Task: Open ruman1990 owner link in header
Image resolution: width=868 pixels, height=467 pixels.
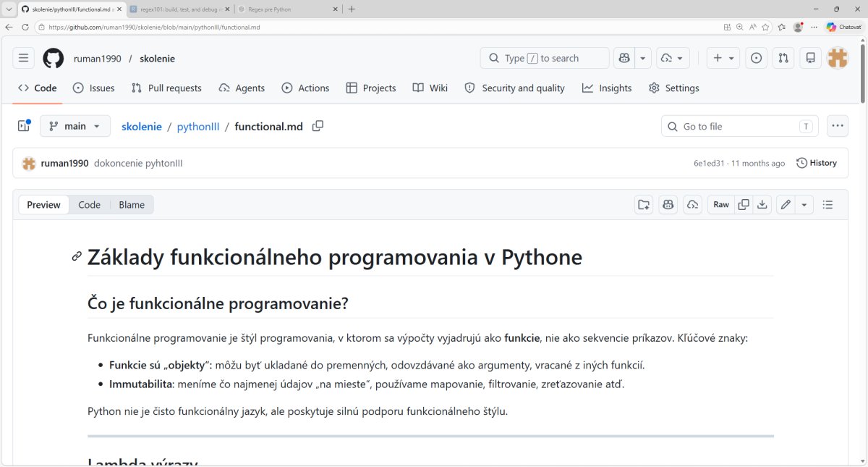Action: pyautogui.click(x=98, y=58)
